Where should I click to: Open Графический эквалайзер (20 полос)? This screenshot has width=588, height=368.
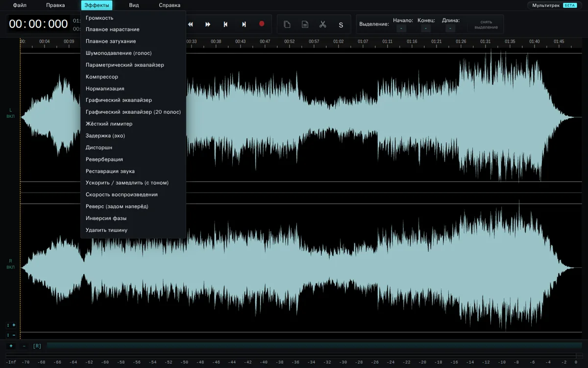point(133,112)
